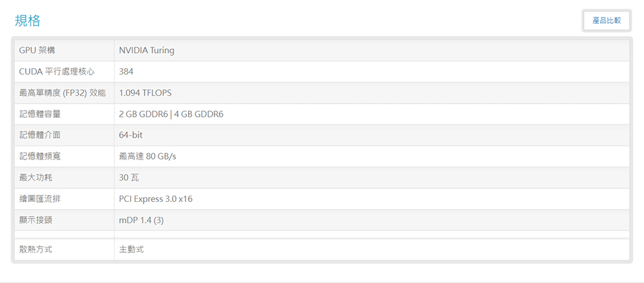644x283 pixels.
Task: Select the 384 CUDA cores value
Action: coord(126,72)
